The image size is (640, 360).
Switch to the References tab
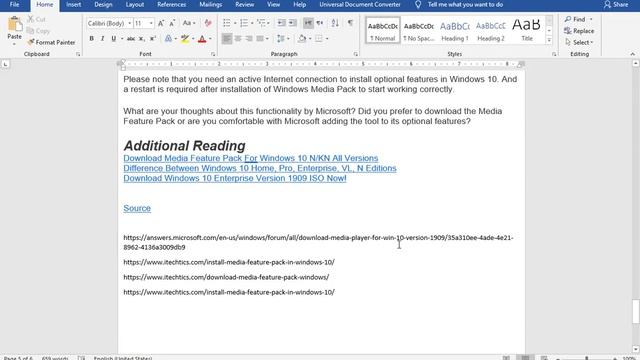coord(171,5)
